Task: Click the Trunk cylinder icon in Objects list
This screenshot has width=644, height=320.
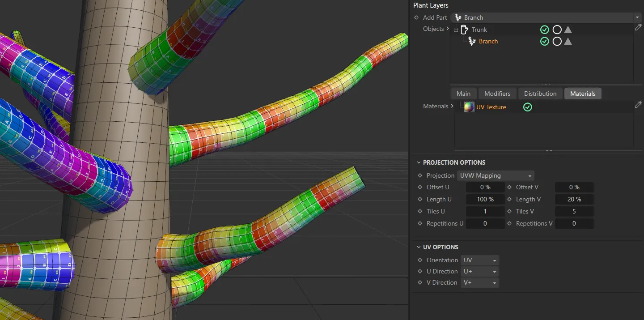Action: 464,30
